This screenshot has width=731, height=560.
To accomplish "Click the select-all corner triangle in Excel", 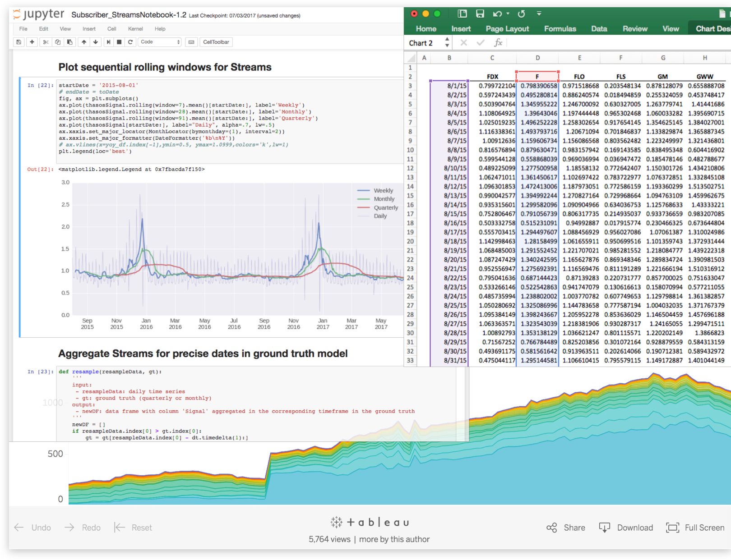I will pos(411,58).
